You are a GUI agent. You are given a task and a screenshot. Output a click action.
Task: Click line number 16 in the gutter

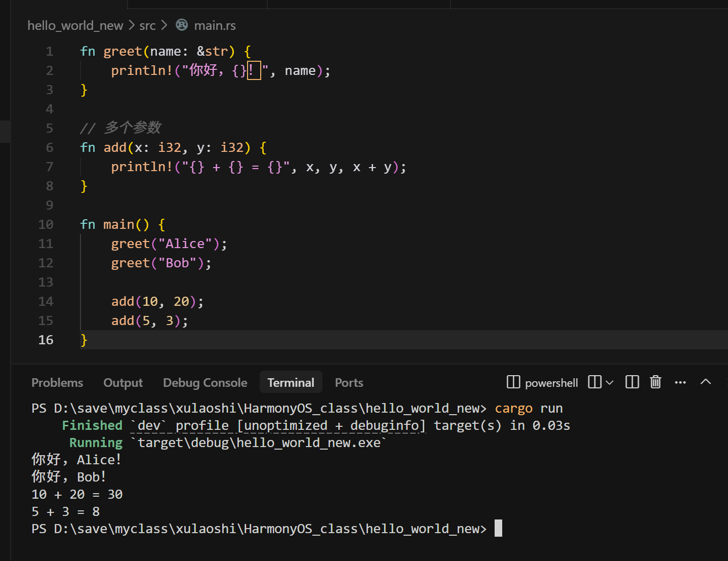click(x=46, y=340)
